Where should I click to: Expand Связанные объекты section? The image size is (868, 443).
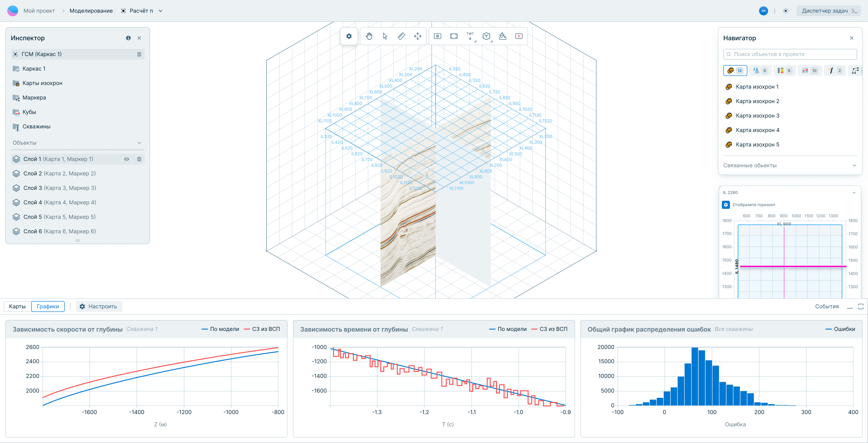[x=854, y=165]
